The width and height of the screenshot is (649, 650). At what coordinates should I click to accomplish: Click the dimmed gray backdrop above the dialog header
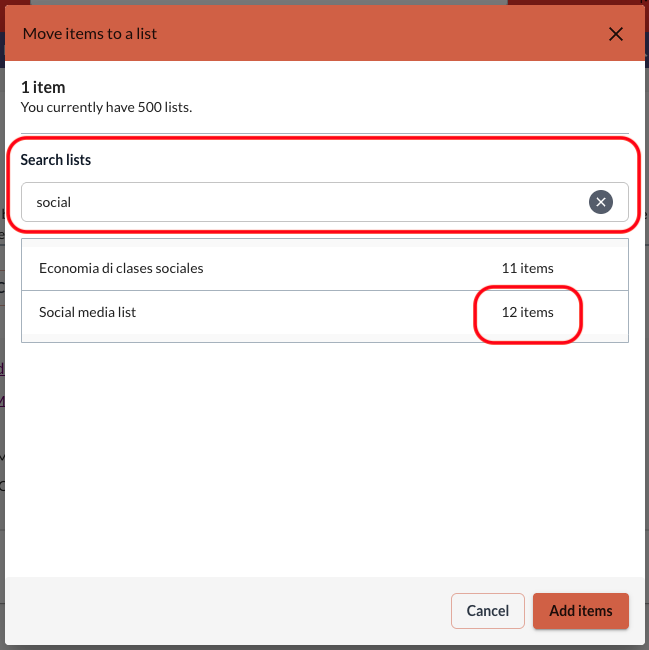point(269,2)
